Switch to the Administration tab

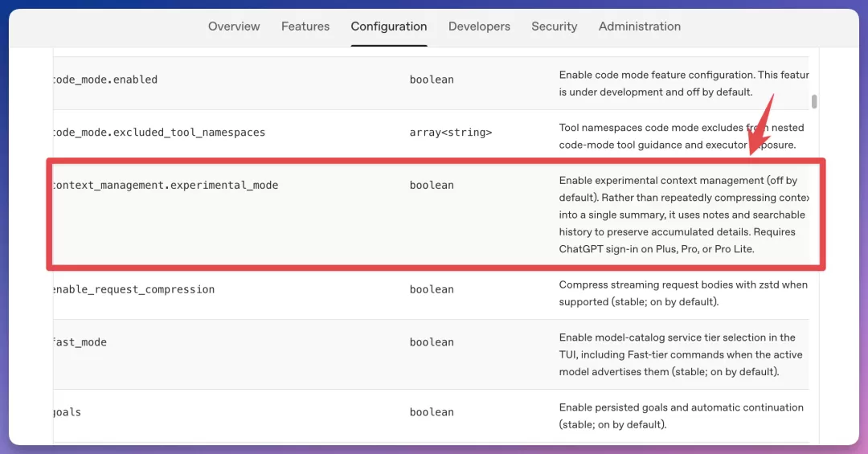coord(640,27)
